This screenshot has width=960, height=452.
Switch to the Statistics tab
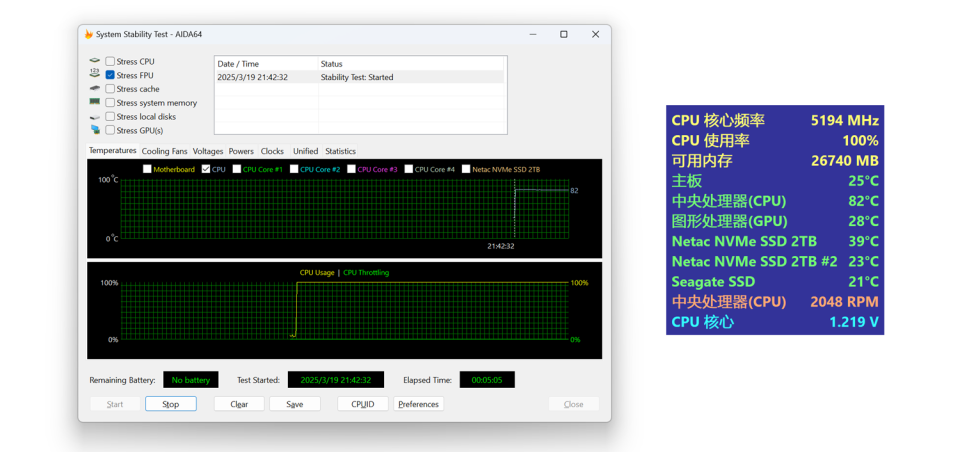pyautogui.click(x=340, y=151)
